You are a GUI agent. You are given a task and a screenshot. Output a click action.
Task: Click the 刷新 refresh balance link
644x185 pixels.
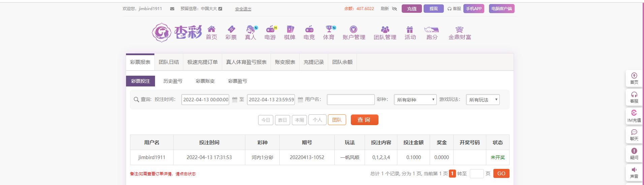click(x=385, y=9)
